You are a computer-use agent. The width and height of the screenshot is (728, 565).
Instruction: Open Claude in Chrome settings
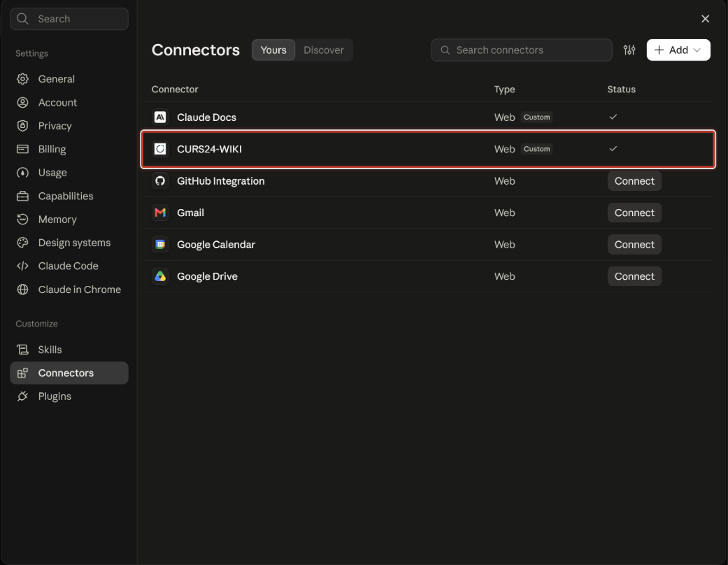pyautogui.click(x=69, y=289)
